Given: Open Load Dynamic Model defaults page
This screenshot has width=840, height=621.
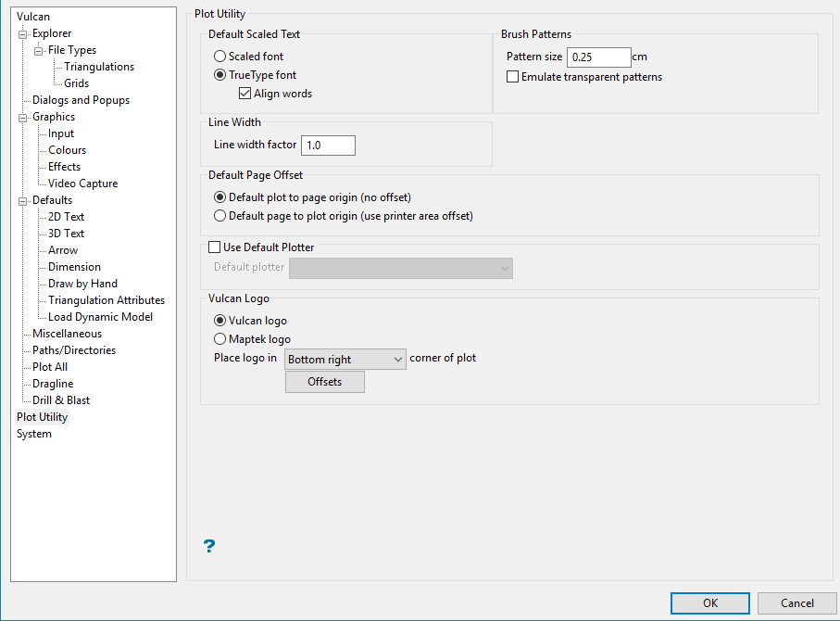Looking at the screenshot, I should [x=100, y=316].
